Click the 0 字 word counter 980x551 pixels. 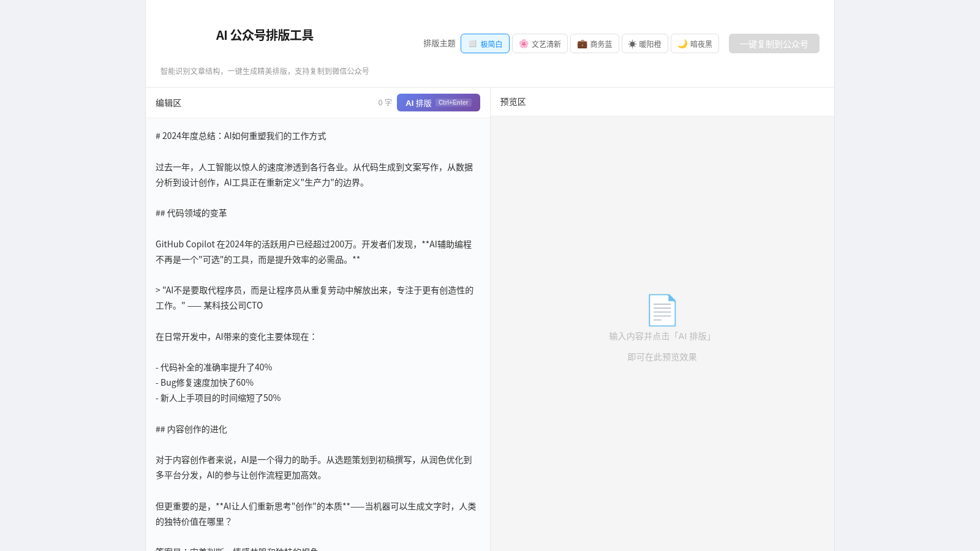(x=385, y=103)
